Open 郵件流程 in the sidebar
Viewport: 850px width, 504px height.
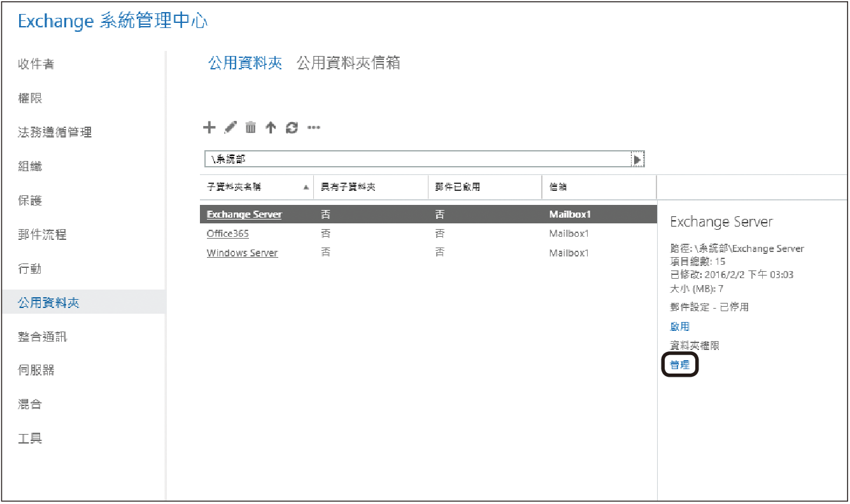click(x=42, y=235)
